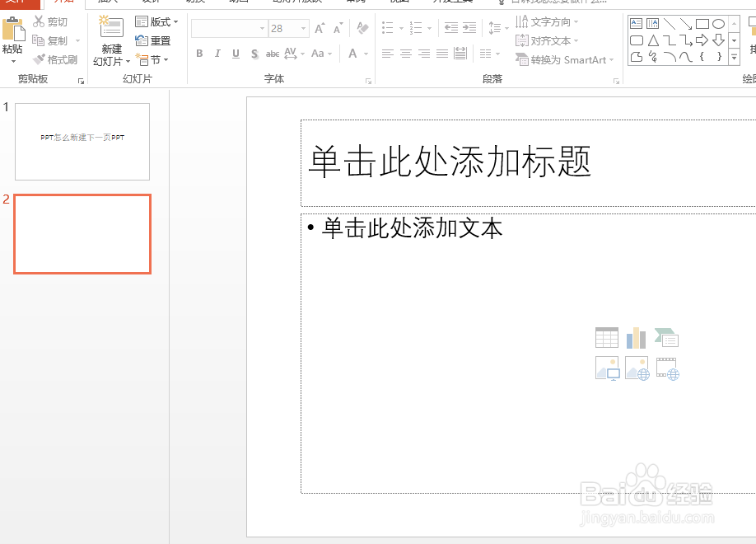Insert a table via the placeholder icon
This screenshot has width=756, height=544.
pyautogui.click(x=606, y=337)
